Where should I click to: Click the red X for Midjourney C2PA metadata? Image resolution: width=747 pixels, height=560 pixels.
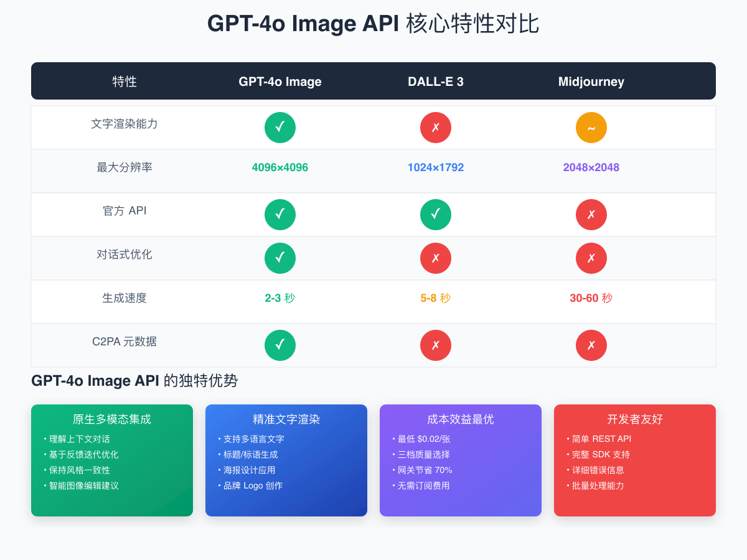pos(591,345)
